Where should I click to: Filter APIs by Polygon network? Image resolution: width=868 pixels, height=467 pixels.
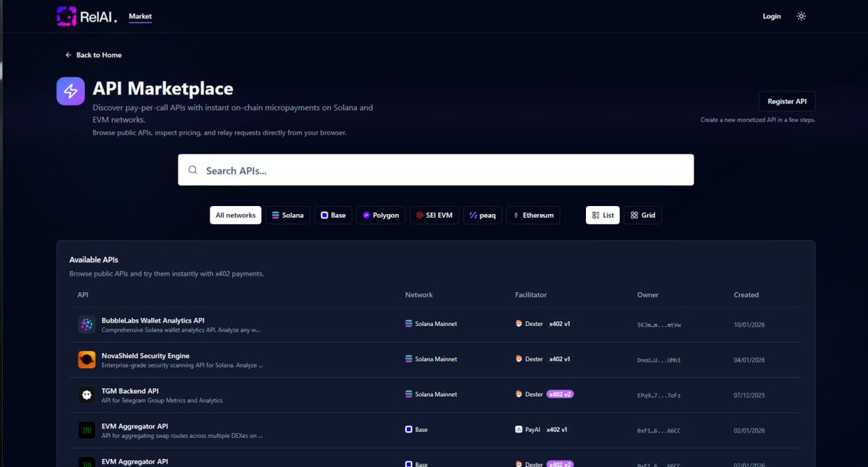pos(380,215)
